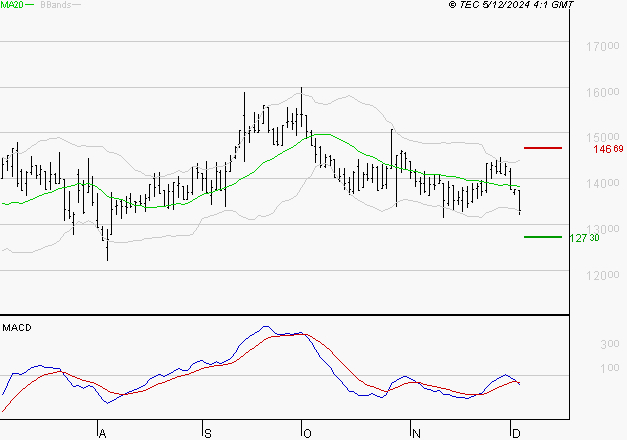Image resolution: width=627 pixels, height=440 pixels.
Task: Select month marker D on time axis
Action: (514, 432)
